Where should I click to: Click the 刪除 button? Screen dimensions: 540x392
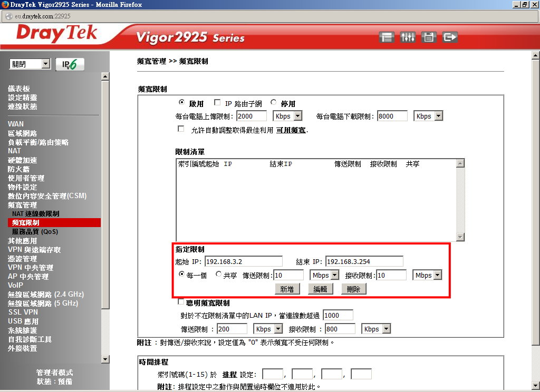tap(353, 289)
